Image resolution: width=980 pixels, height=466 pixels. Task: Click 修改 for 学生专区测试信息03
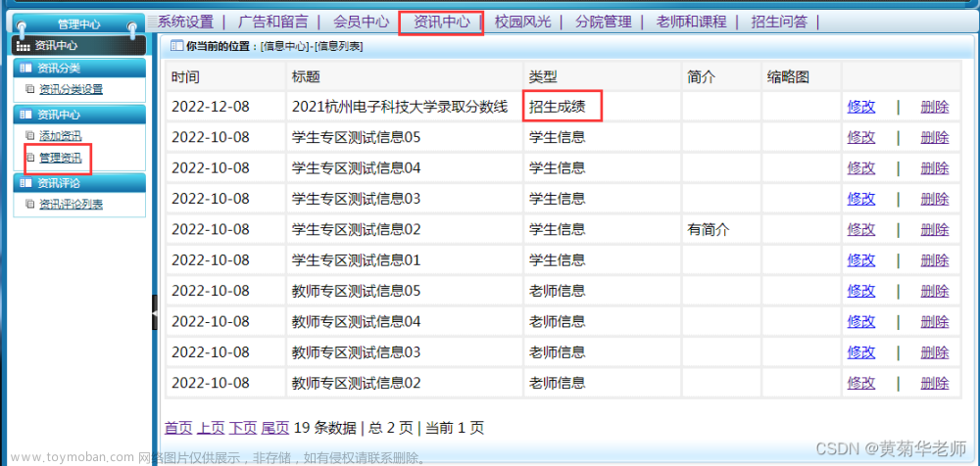tap(861, 199)
